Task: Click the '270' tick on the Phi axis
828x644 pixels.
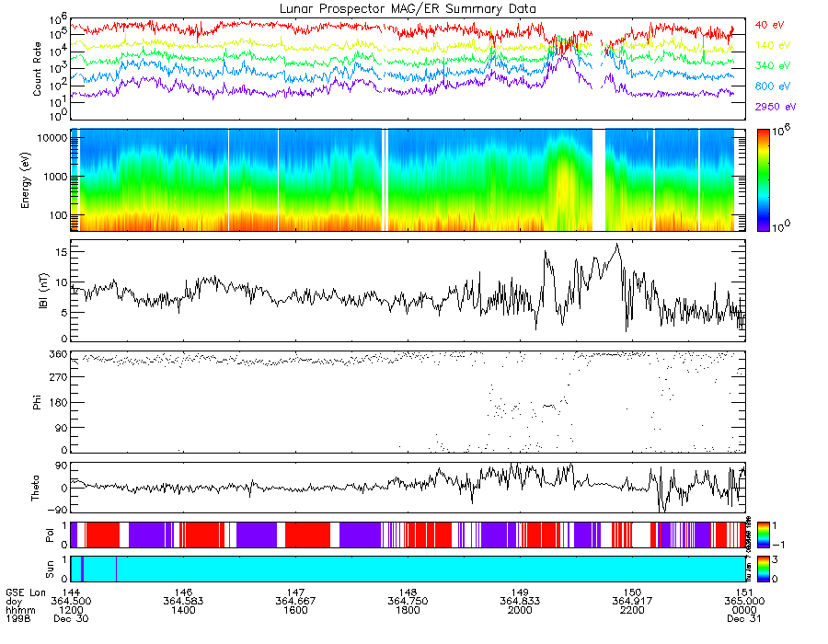Action: (59, 377)
